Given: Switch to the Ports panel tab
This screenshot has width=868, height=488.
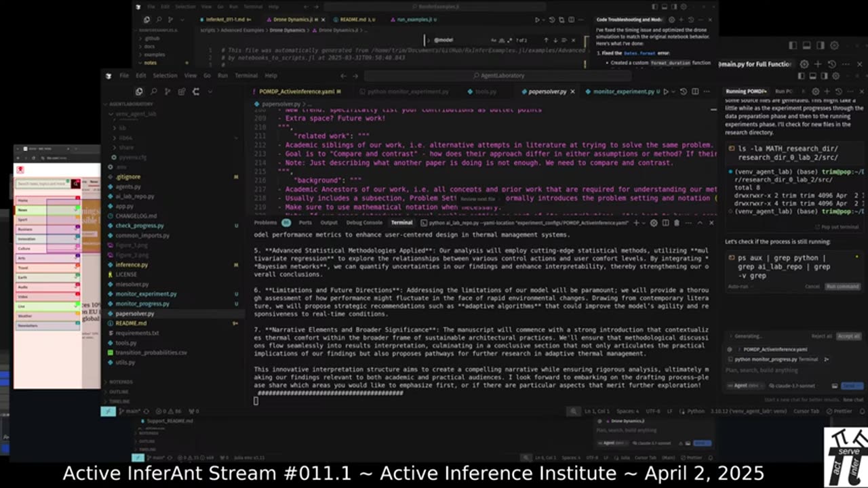Looking at the screenshot, I should coord(305,222).
